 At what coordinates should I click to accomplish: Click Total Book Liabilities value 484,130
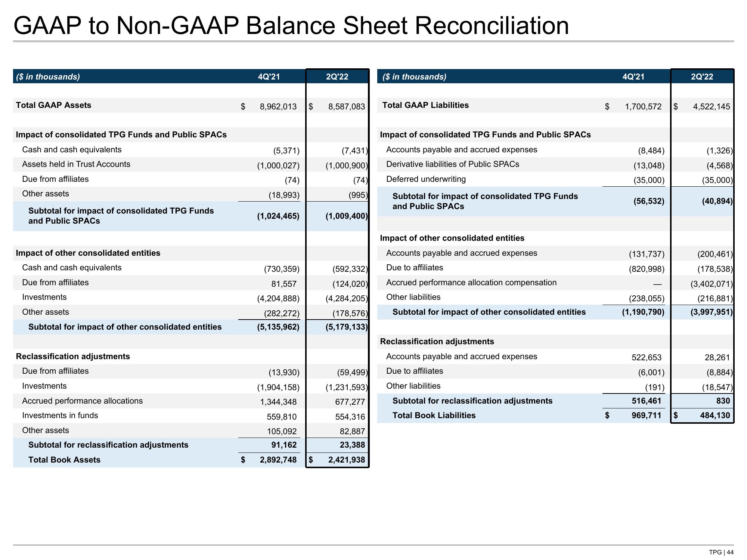click(x=715, y=416)
